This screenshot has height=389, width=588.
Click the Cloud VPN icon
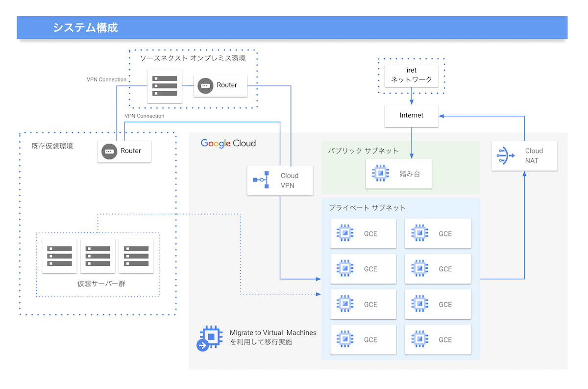[261, 180]
